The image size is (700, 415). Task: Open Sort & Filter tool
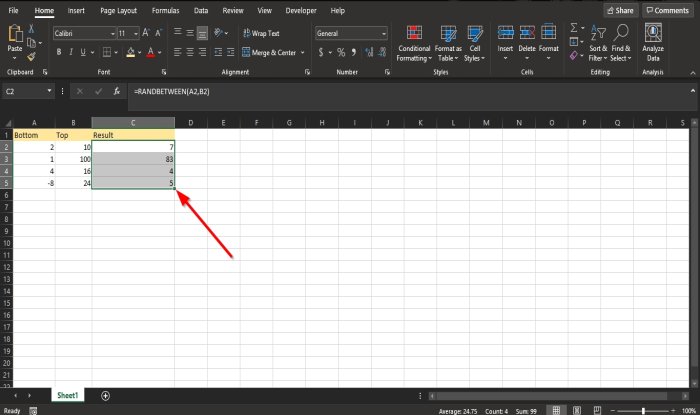(x=598, y=44)
